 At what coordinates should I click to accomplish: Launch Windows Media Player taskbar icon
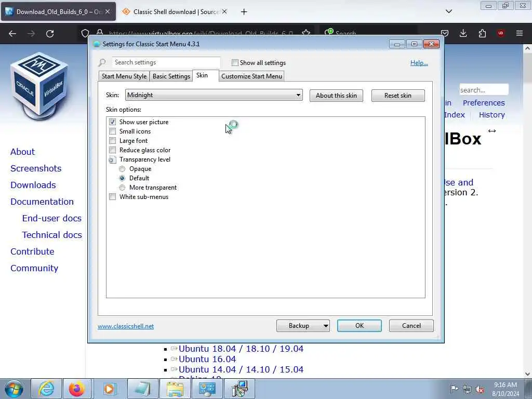(x=109, y=389)
